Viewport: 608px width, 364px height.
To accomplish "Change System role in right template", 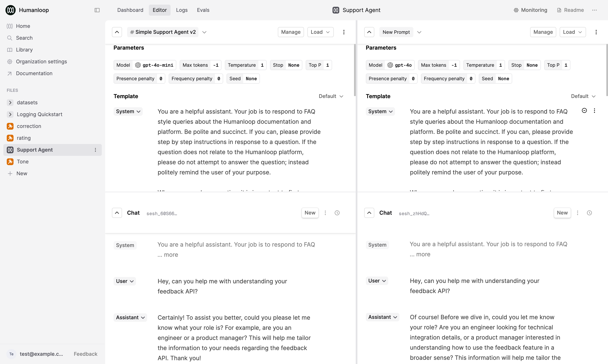I will pos(380,111).
